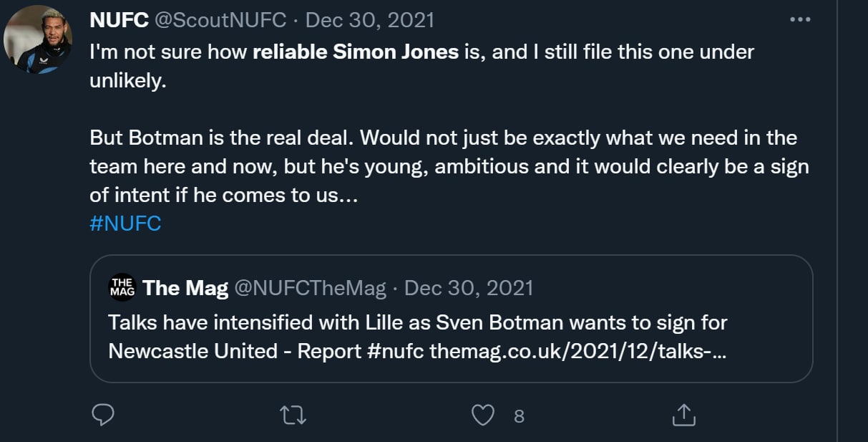Click the NUFC profile avatar photo
Viewport: 868px width, 442px height.
click(x=38, y=38)
